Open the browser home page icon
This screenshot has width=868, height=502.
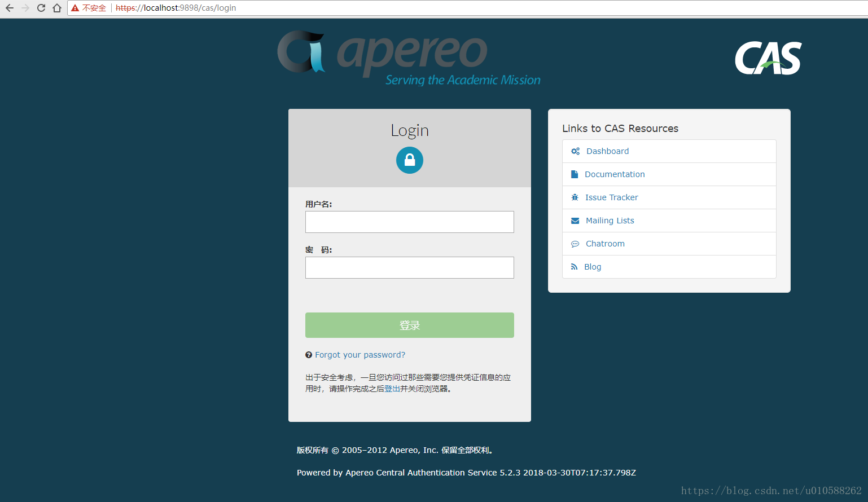[x=57, y=8]
